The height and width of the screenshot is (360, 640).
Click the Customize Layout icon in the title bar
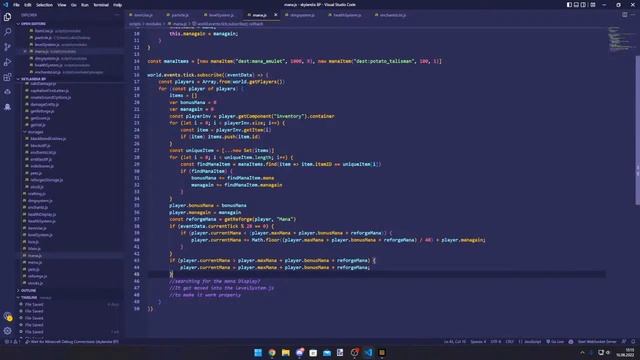tap(593, 4)
